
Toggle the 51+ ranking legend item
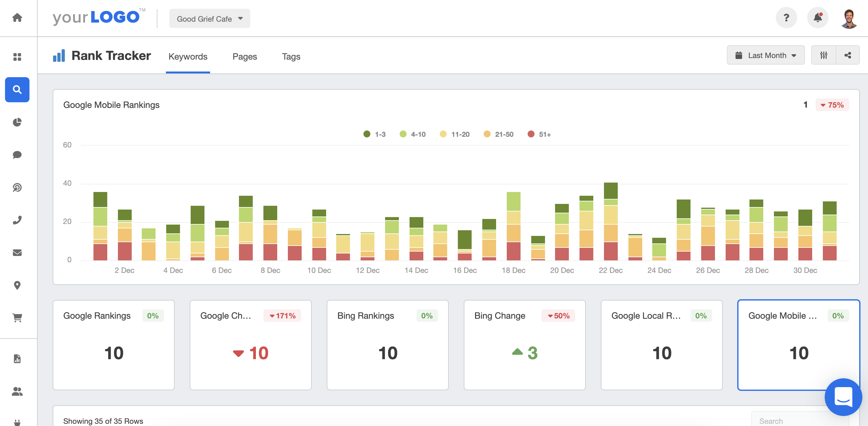click(x=539, y=135)
